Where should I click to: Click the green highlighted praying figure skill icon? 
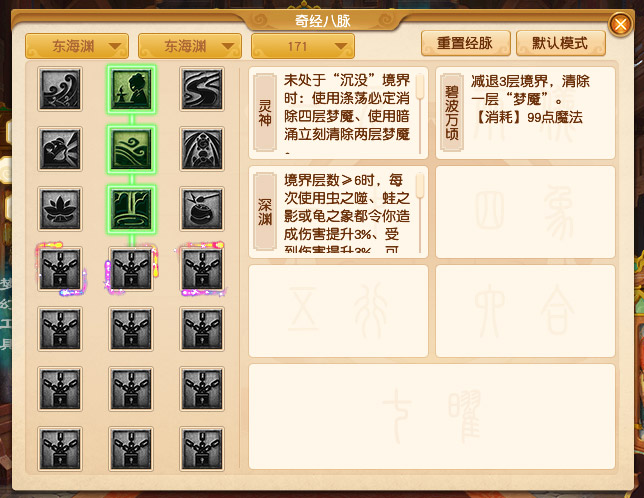[131, 89]
